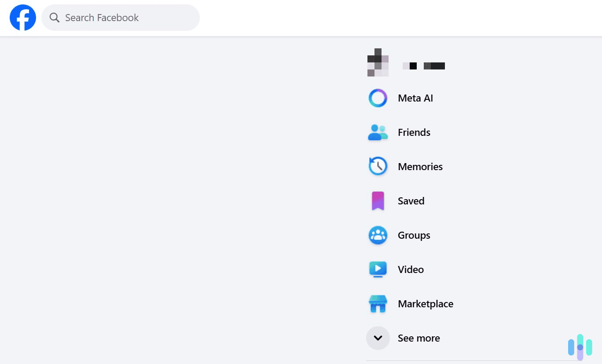Click the See more label
602x364 pixels.
tap(418, 338)
